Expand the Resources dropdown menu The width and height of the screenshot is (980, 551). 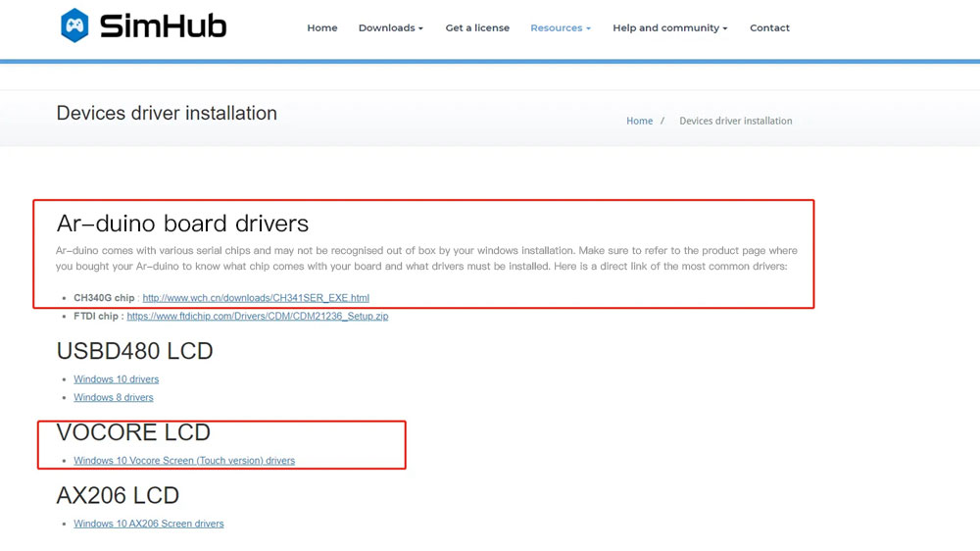pos(560,28)
